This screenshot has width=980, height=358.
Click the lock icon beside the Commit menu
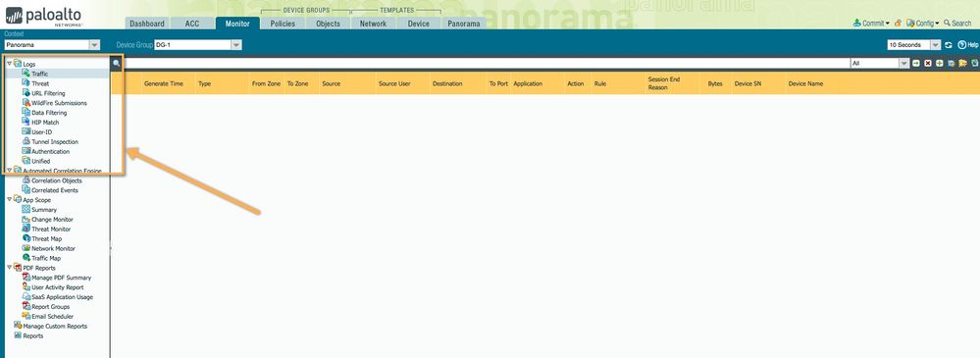(898, 24)
